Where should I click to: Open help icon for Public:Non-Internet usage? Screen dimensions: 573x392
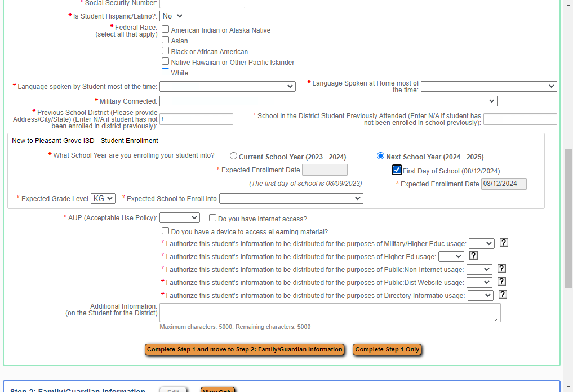[x=501, y=269]
